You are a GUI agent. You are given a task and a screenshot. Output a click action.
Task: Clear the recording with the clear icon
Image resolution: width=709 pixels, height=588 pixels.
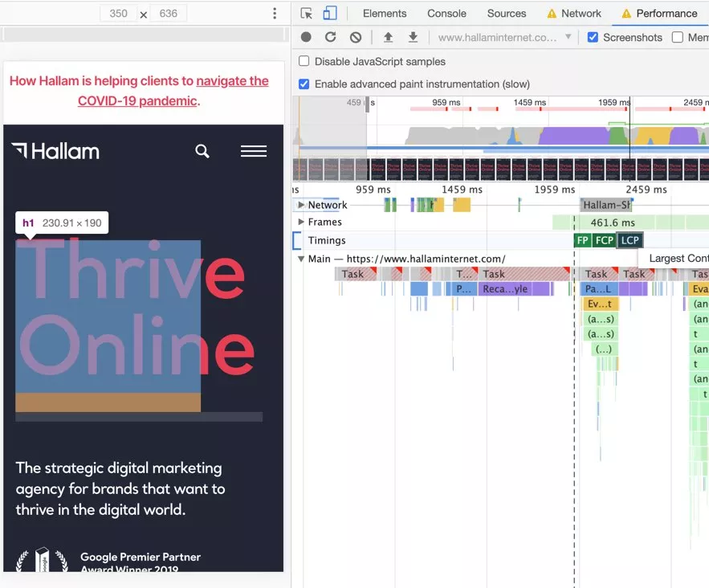coord(355,37)
